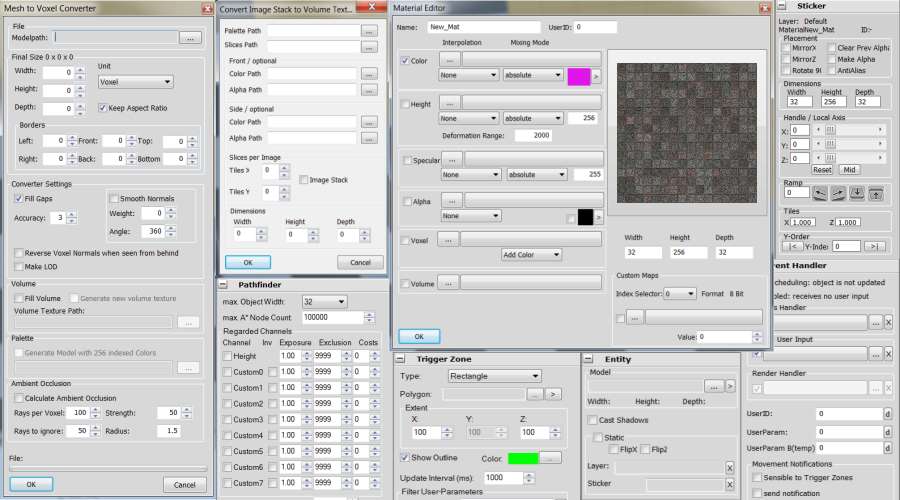Clear the Entity Layer with X button
The image size is (900, 500).
(730, 468)
